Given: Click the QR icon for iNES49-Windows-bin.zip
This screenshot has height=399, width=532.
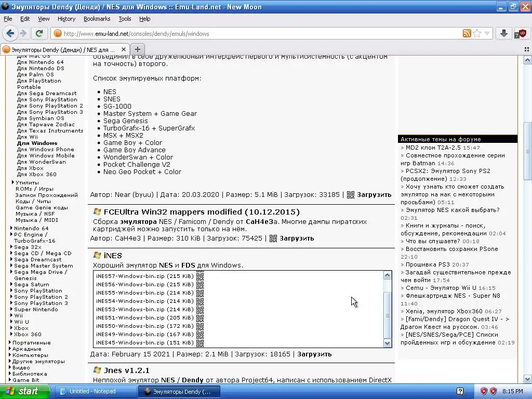Looking at the screenshot, I should pos(200,334).
